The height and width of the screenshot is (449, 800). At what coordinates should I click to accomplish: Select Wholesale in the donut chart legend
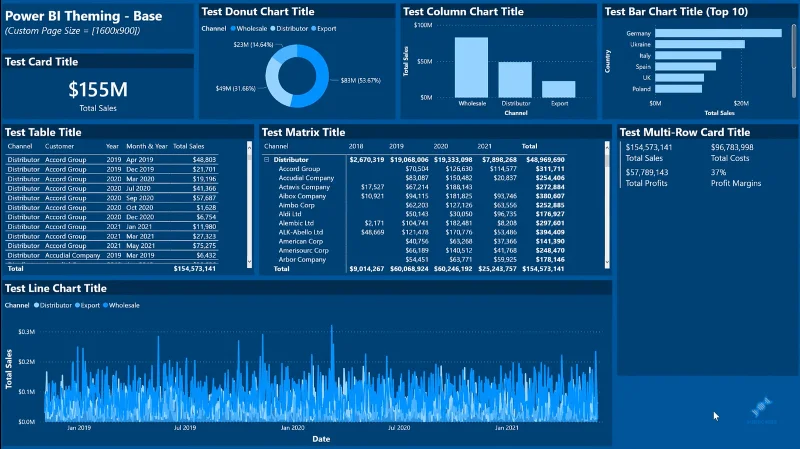[248, 29]
